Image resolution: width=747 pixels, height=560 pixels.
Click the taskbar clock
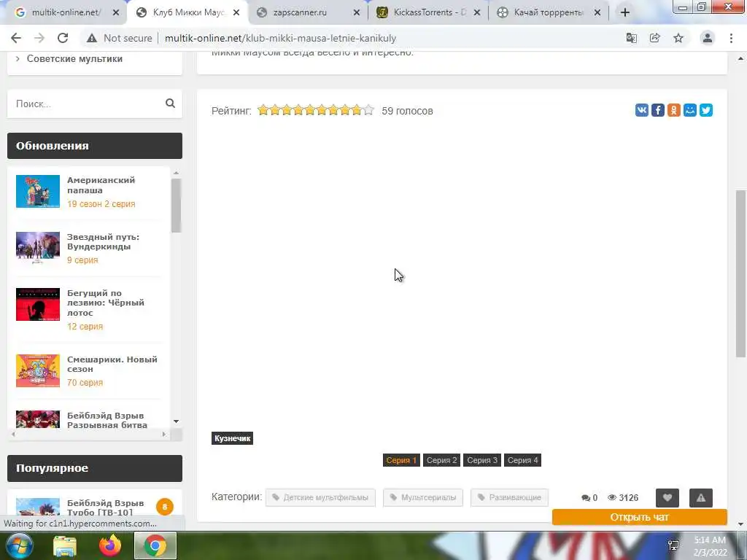point(710,546)
